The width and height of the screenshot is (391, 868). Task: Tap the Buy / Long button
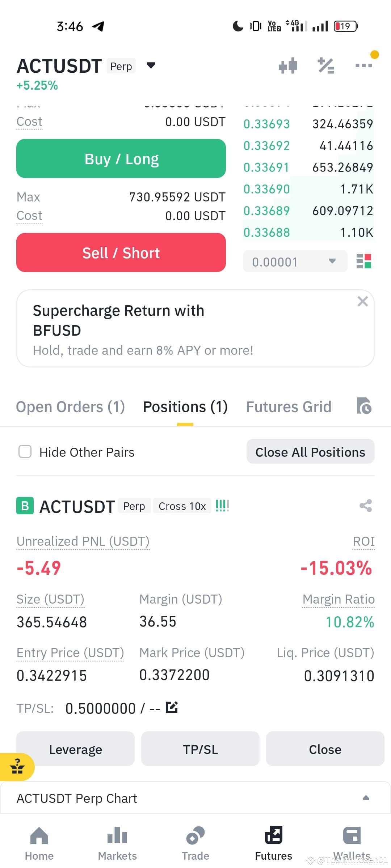(121, 158)
